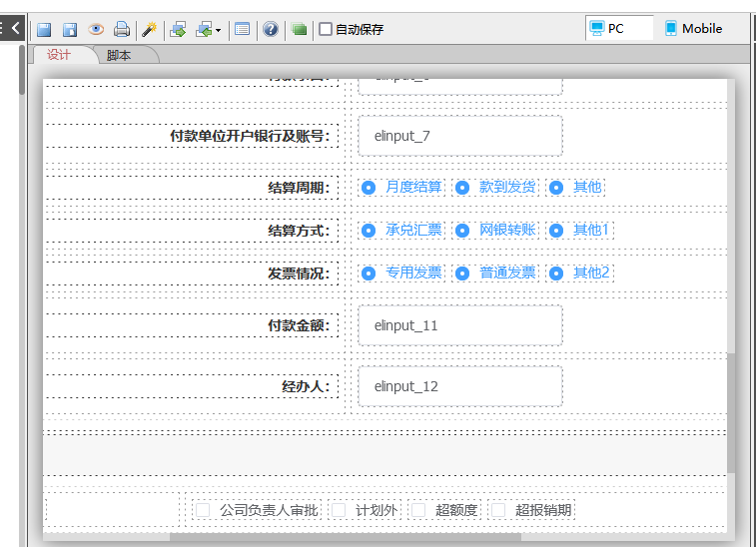756x547 pixels.
Task: Select the 结算周期 label
Action: pyautogui.click(x=299, y=188)
